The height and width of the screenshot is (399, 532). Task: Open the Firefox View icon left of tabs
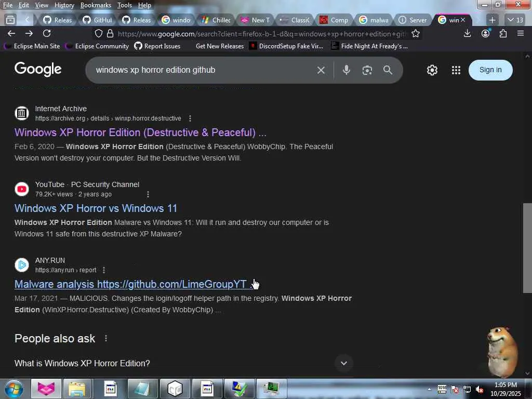pyautogui.click(x=10, y=20)
